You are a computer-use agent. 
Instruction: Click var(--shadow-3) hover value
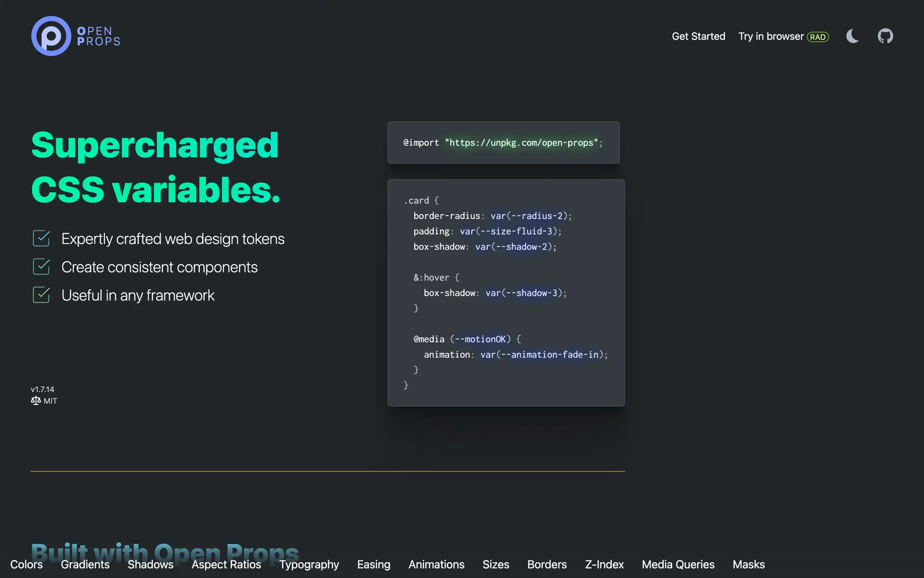(x=524, y=293)
